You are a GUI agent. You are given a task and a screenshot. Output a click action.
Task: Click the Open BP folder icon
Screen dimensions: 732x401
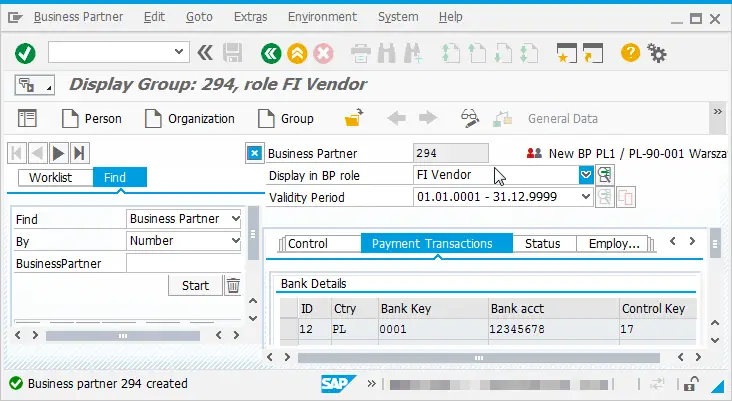coord(354,118)
